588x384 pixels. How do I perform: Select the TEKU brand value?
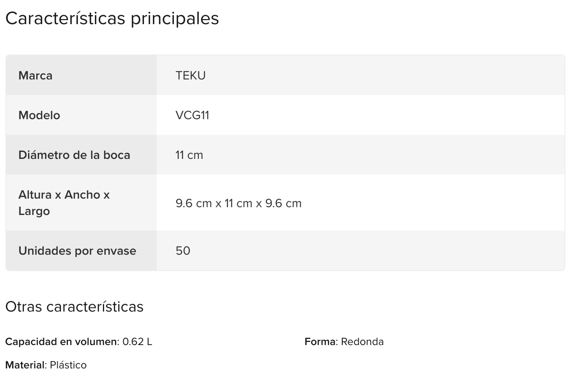coord(190,75)
